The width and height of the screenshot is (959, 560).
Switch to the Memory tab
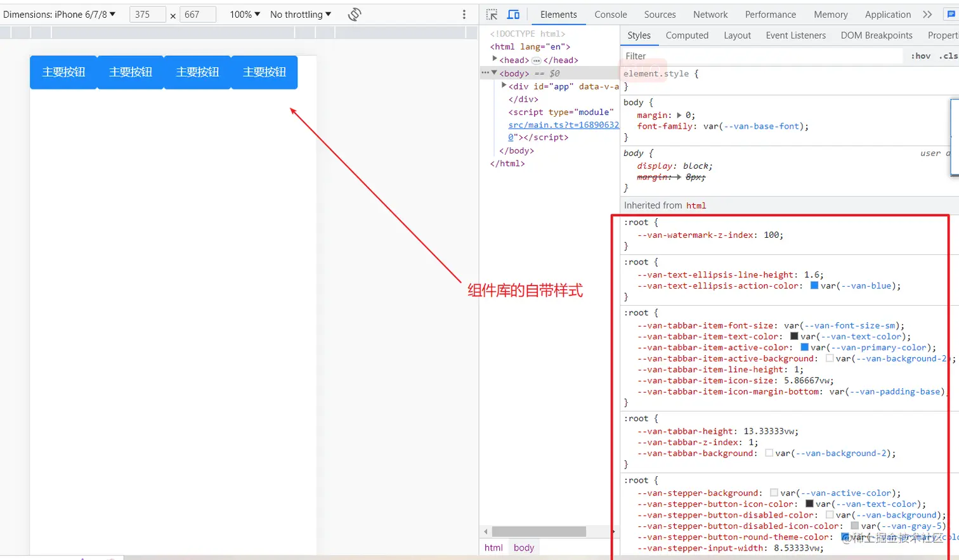point(831,15)
